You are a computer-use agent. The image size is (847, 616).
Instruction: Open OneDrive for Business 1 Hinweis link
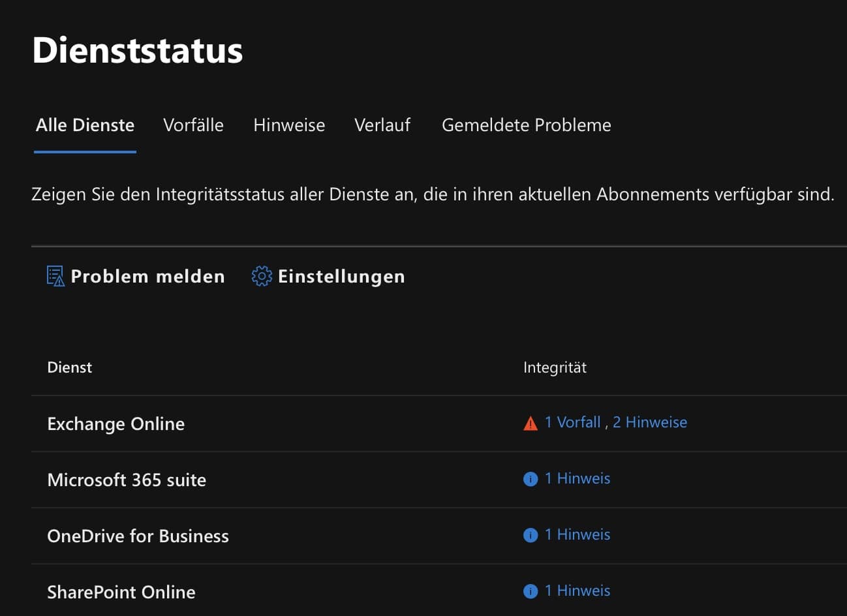point(577,534)
